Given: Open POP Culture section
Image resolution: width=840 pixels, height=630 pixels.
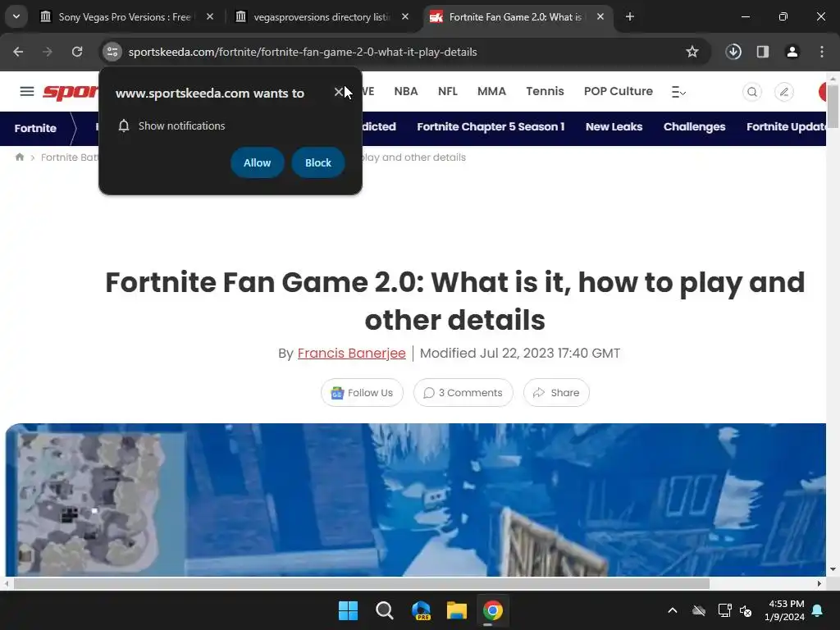Looking at the screenshot, I should point(619,91).
